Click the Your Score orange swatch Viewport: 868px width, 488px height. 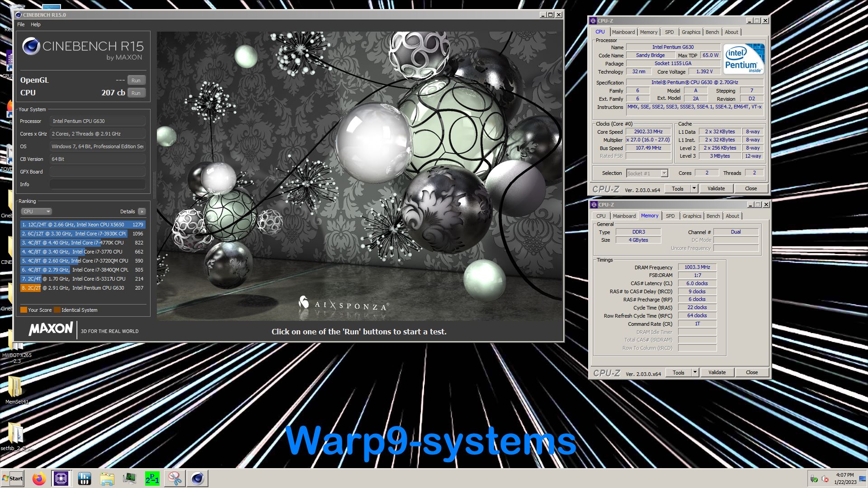click(24, 310)
